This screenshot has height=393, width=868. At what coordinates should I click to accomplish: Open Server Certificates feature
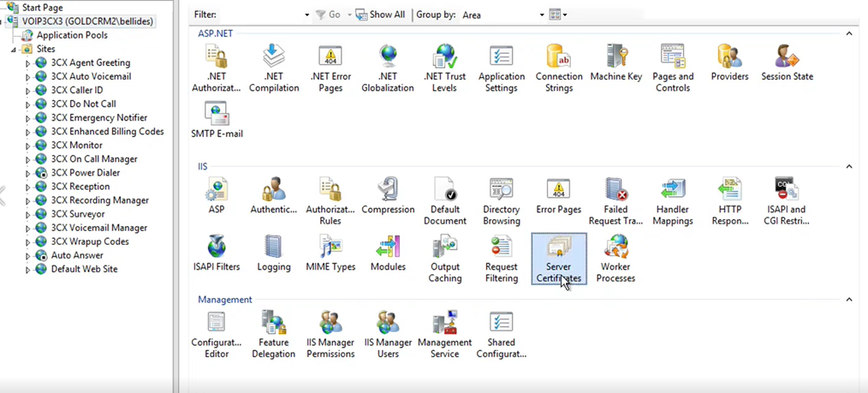coord(559,259)
